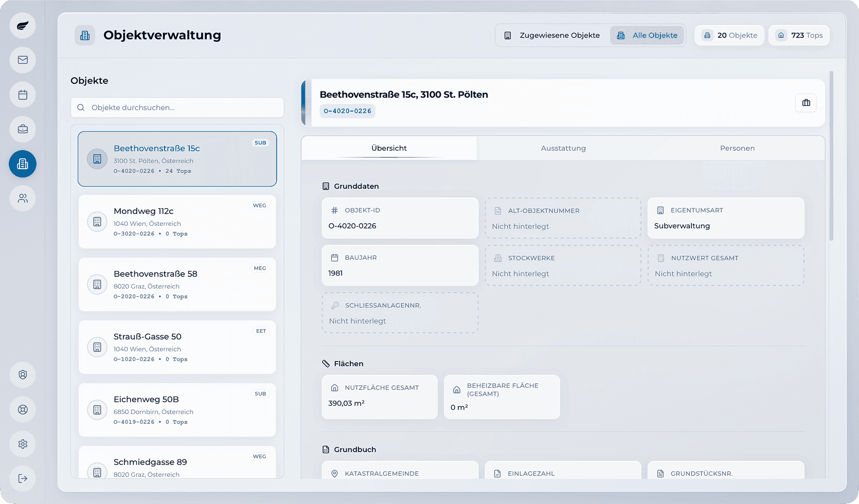Open the briefcase icon in sidebar
Image resolution: width=859 pixels, height=504 pixels.
23,129
